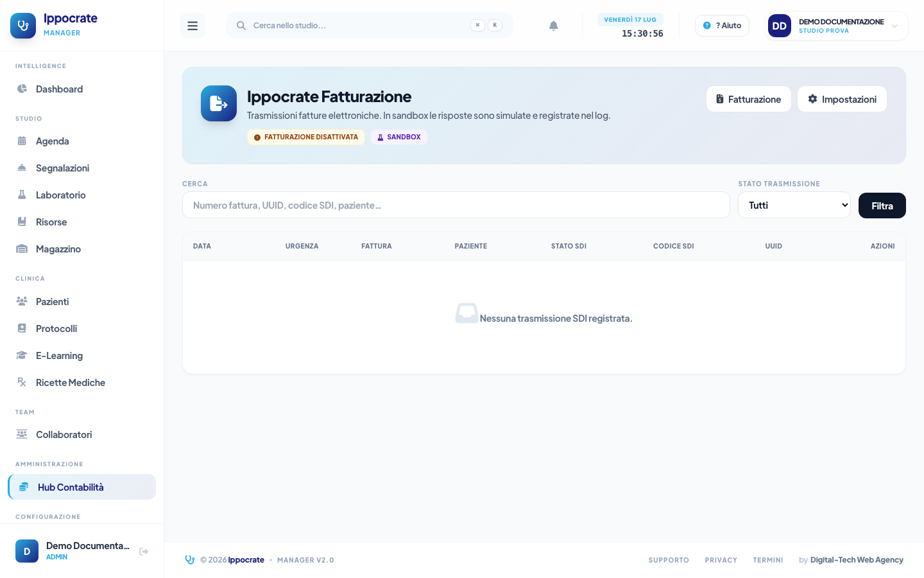Visit Digital-Tech Web Agency link
Screen dimensions: 924x578
(857, 560)
